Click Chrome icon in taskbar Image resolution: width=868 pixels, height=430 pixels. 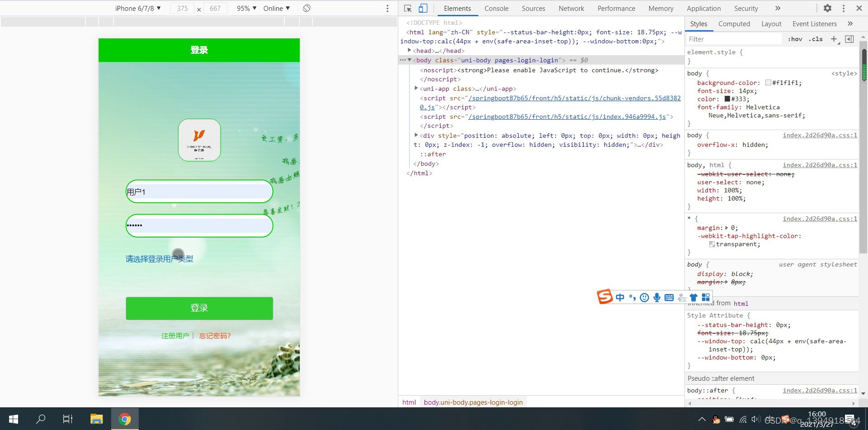[x=125, y=419]
